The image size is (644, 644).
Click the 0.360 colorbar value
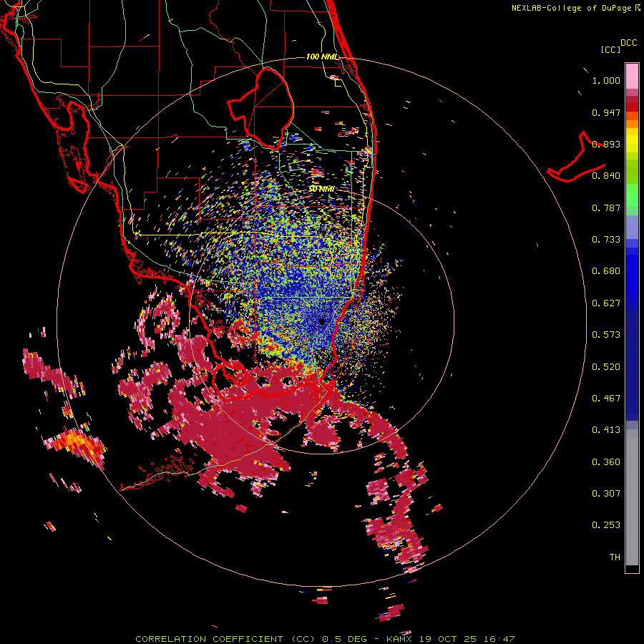coord(606,462)
